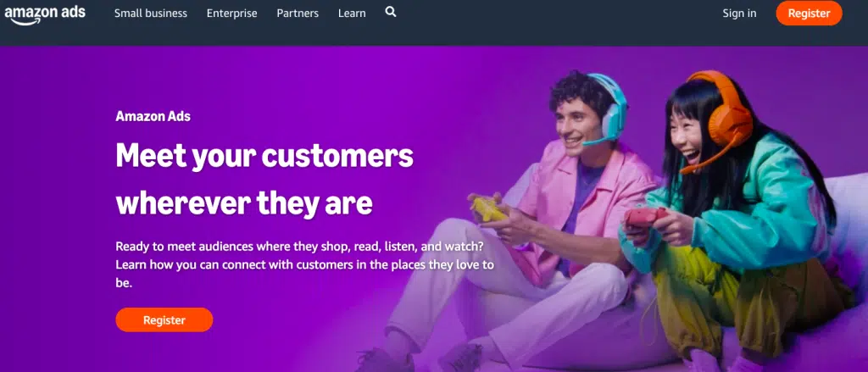The image size is (868, 372).
Task: Click the man's pink jacket
Action: [x=581, y=210]
